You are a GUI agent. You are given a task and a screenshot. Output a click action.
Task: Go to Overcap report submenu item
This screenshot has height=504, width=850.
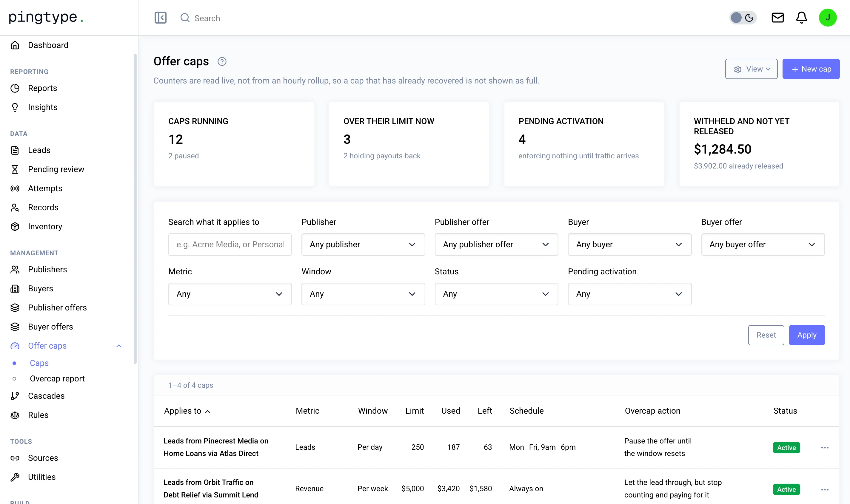click(57, 379)
